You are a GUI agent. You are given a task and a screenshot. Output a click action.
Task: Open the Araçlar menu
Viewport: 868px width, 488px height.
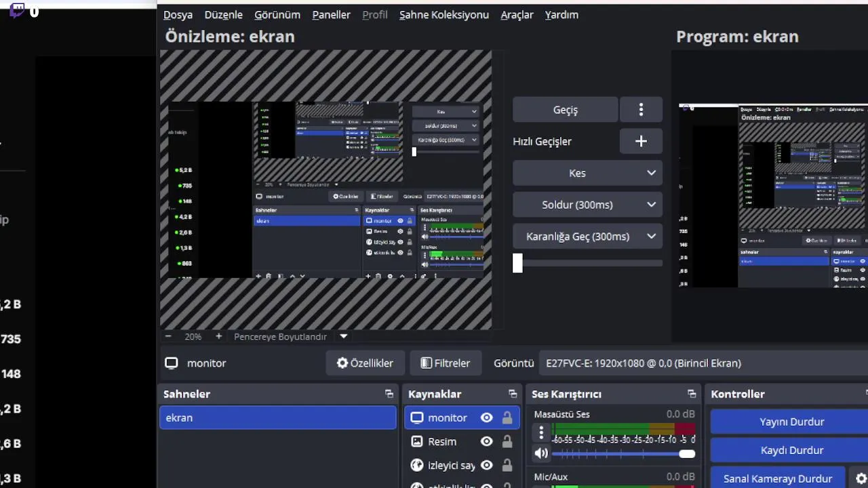point(517,14)
